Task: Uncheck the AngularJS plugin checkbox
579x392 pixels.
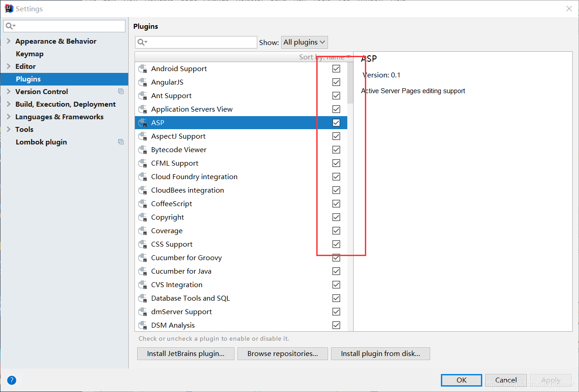Action: [336, 82]
